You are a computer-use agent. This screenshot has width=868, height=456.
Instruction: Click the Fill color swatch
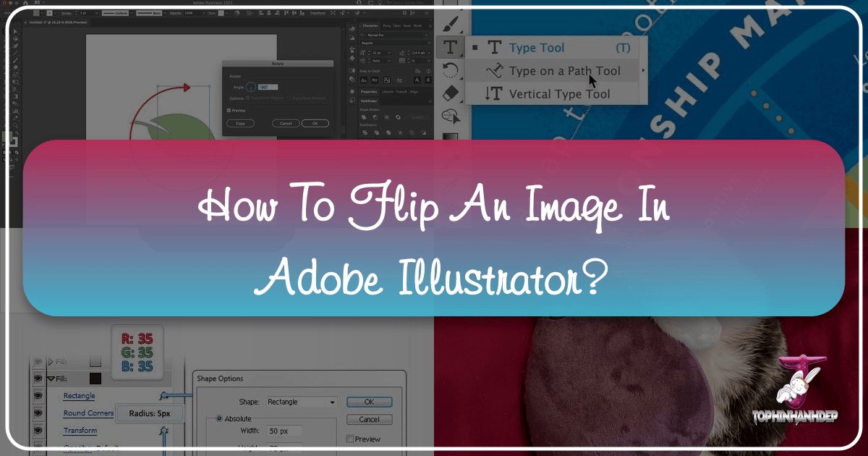click(94, 378)
